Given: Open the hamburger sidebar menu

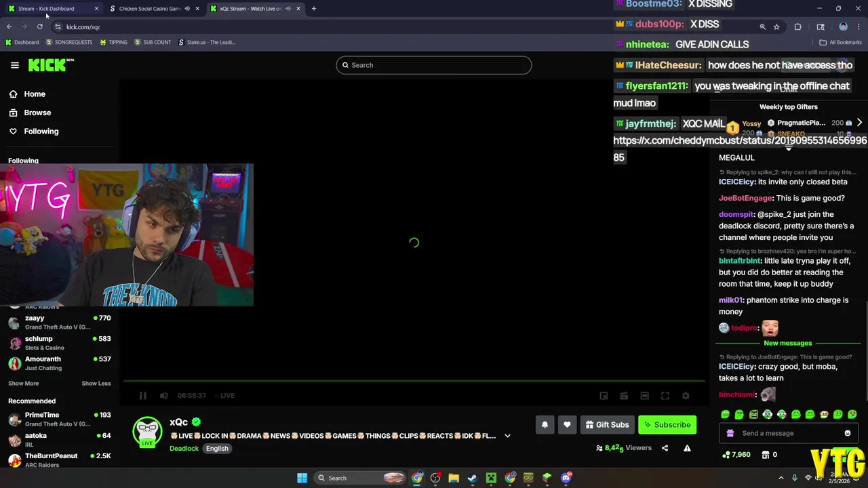Looking at the screenshot, I should (x=15, y=65).
